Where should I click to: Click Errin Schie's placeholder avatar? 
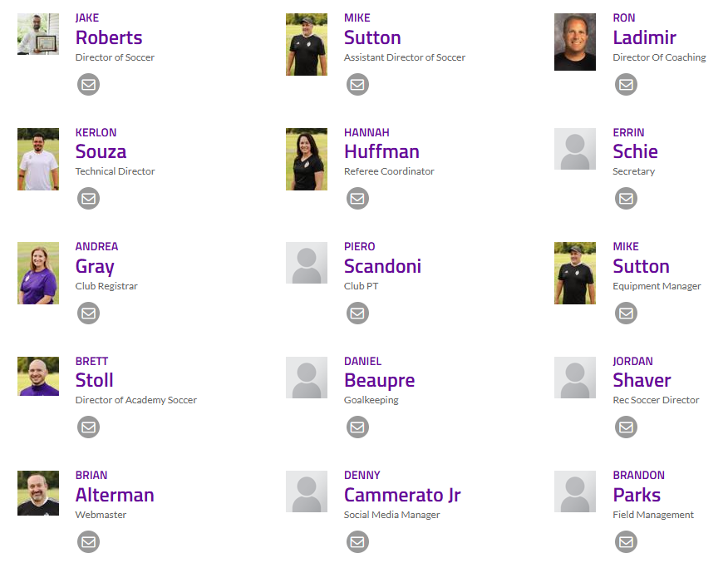(x=575, y=149)
